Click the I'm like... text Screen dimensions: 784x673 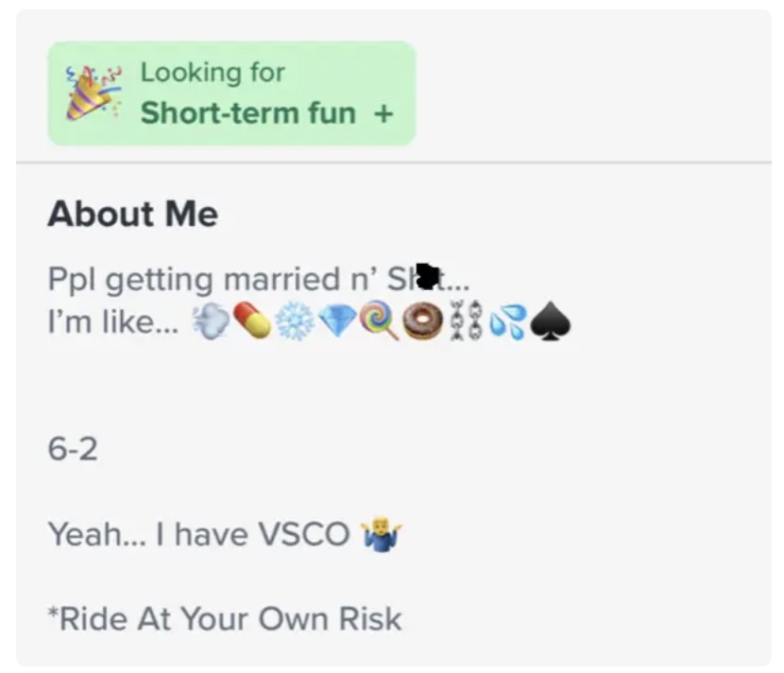(112, 323)
